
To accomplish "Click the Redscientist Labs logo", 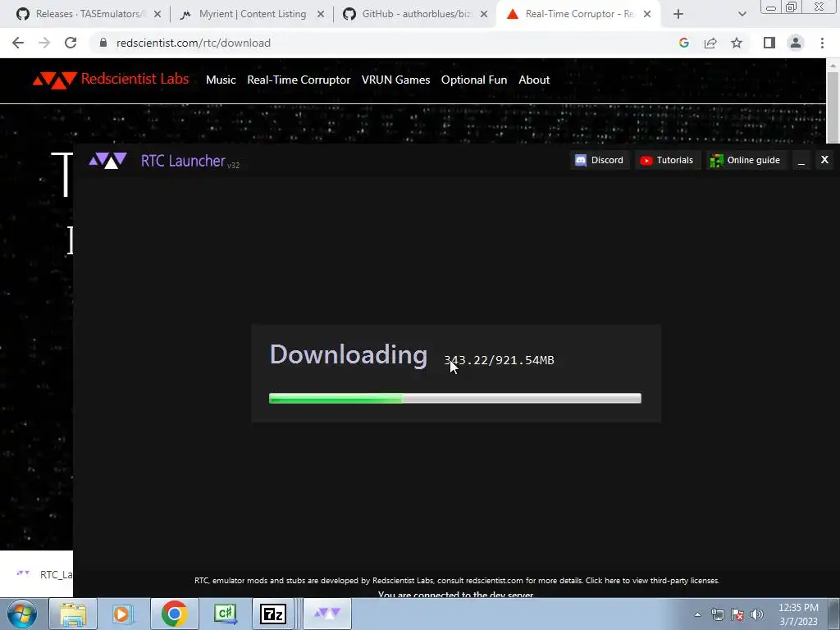I will [x=111, y=80].
